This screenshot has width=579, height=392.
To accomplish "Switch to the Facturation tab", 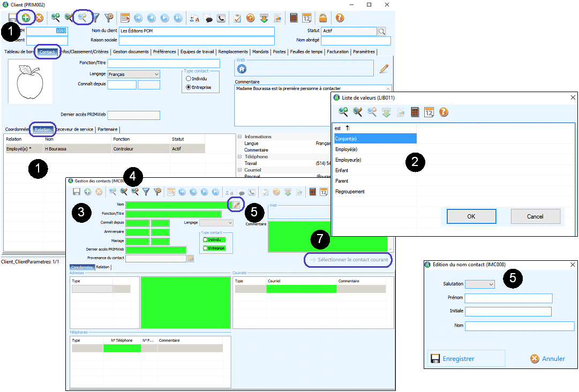I will pos(337,52).
